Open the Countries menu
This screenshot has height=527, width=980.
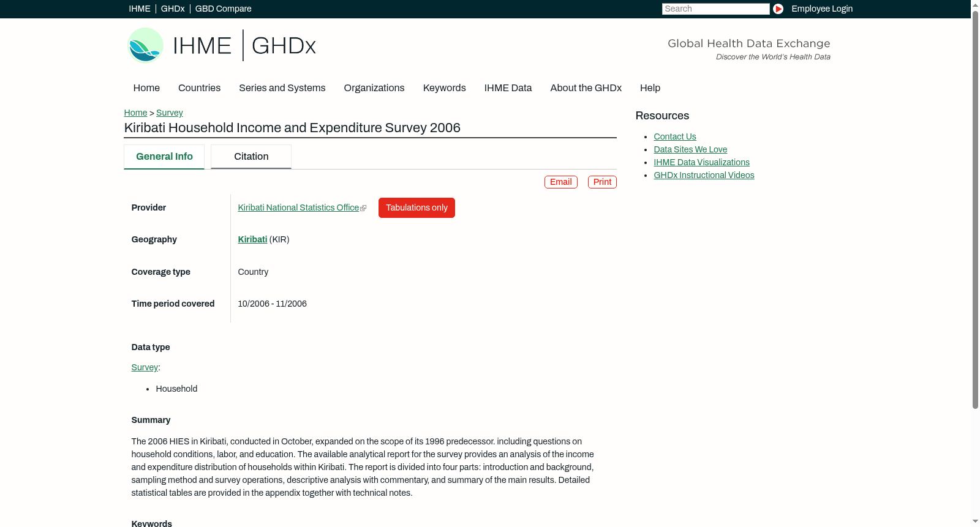pos(200,88)
